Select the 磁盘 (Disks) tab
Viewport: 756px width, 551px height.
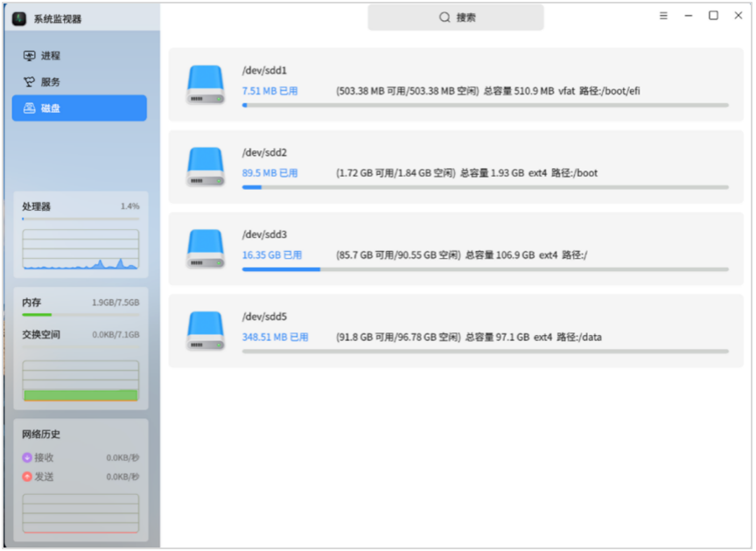click(79, 108)
